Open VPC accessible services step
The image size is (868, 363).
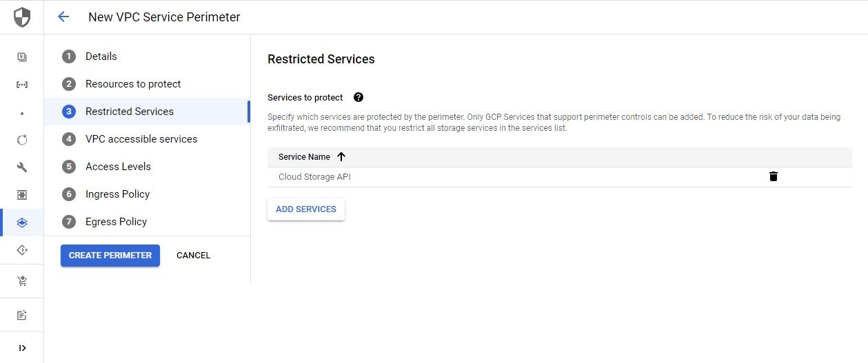click(x=141, y=139)
